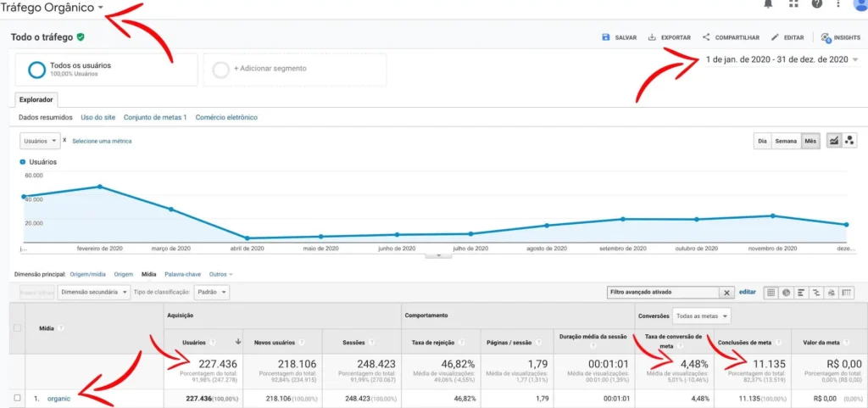Switch to motion chart bubbles icon
Screen dimensions: 868x408
point(849,141)
